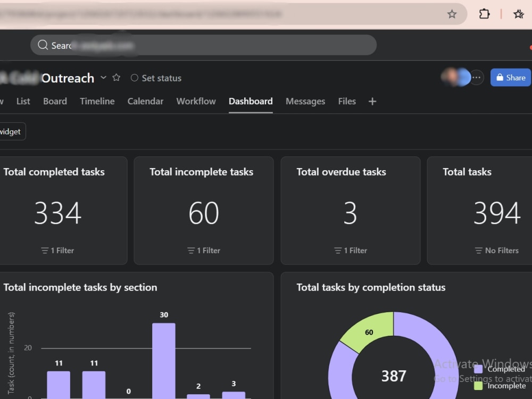Switch to the Timeline tab

(97, 102)
